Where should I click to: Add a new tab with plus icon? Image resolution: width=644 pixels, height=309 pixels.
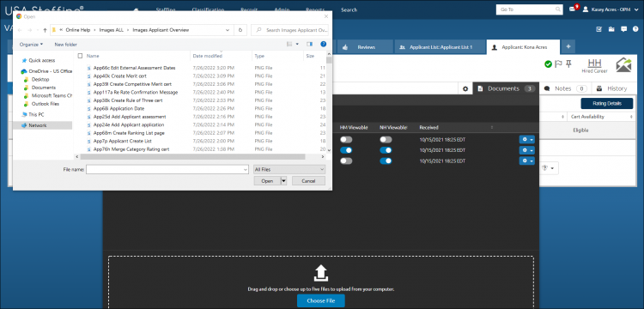click(568, 47)
